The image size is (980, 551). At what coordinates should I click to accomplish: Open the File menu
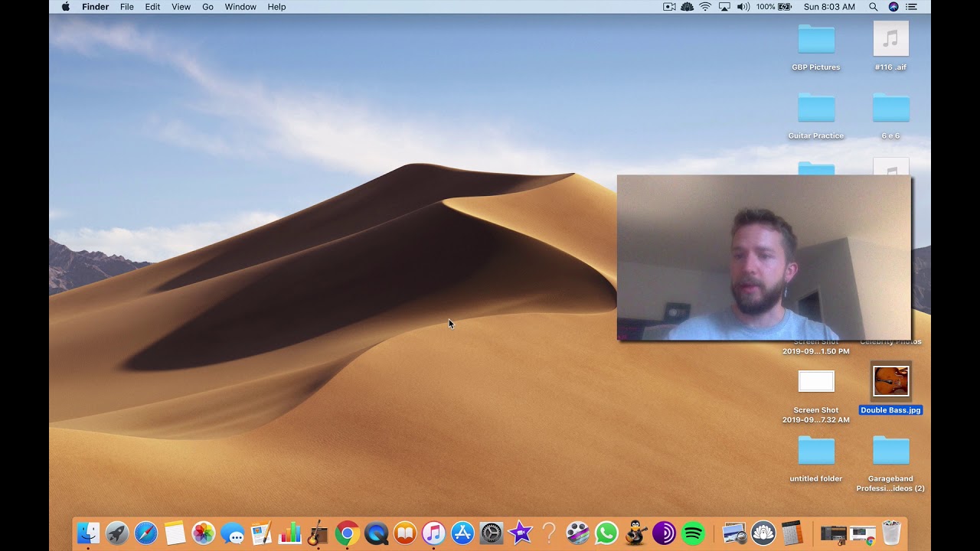point(127,7)
